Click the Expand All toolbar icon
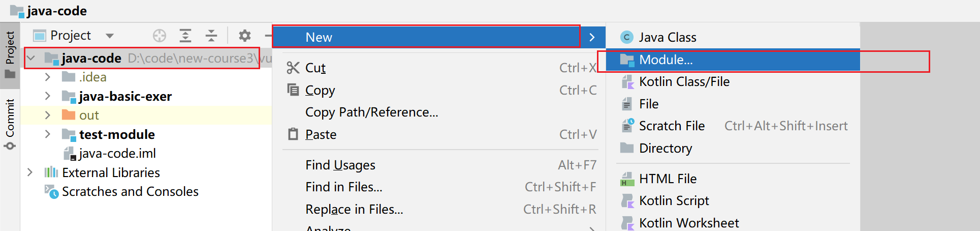This screenshot has height=231, width=980. click(x=185, y=36)
